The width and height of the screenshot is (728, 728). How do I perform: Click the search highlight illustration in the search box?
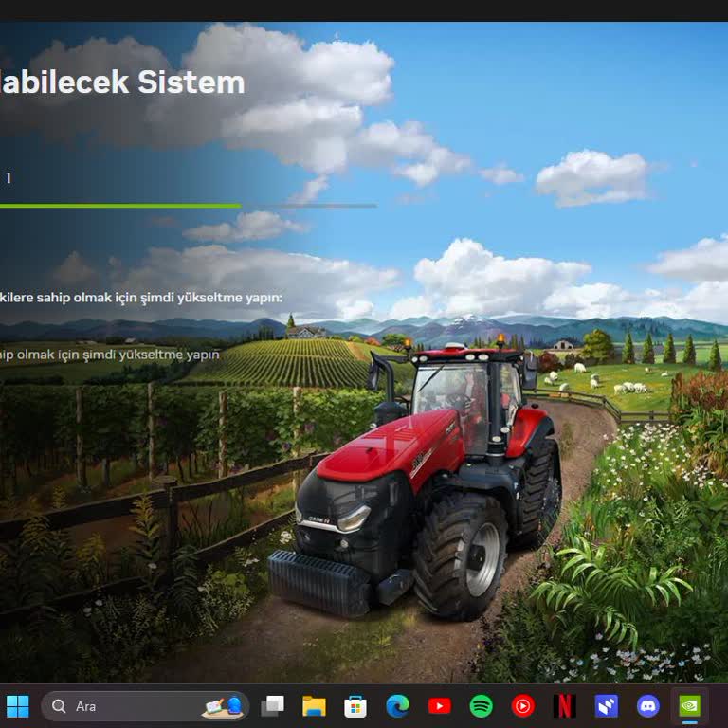(x=222, y=706)
